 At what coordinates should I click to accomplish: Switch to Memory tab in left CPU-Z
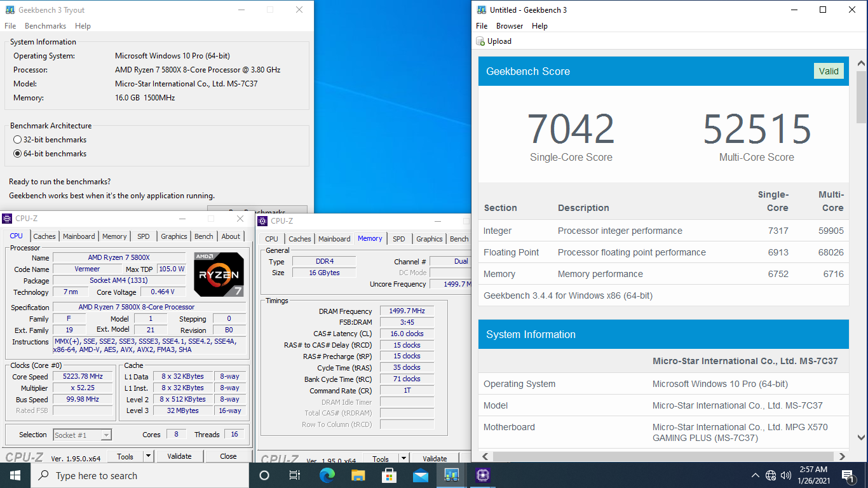point(114,236)
